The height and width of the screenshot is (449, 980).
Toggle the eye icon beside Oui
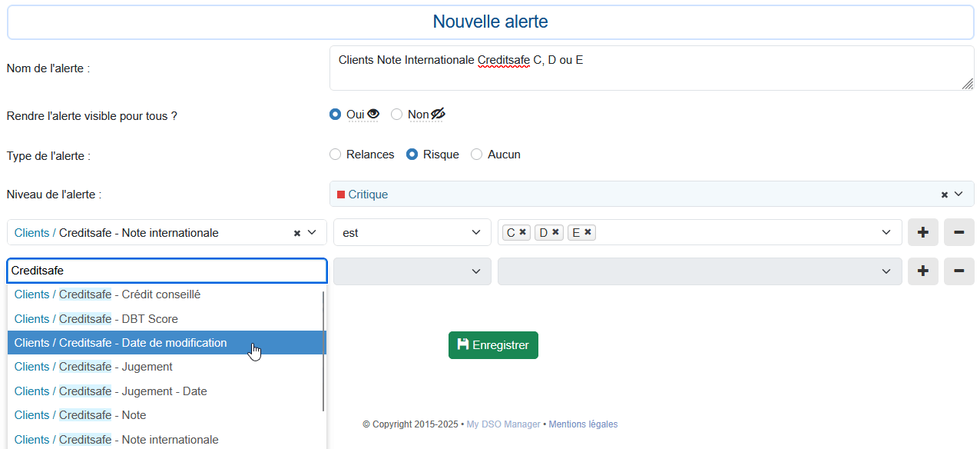point(374,113)
